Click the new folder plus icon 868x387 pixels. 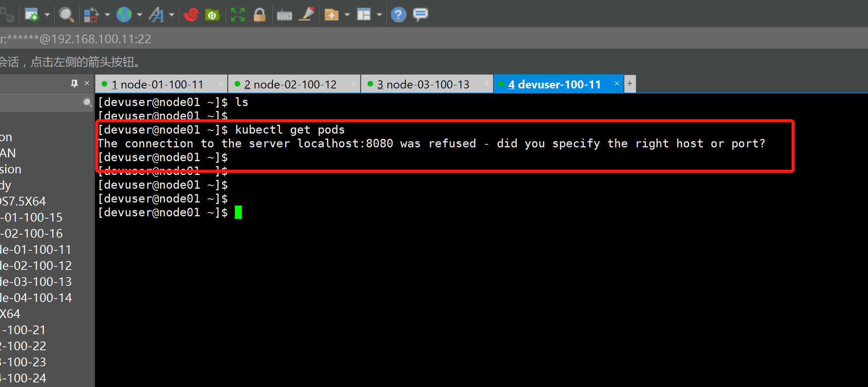click(x=331, y=15)
